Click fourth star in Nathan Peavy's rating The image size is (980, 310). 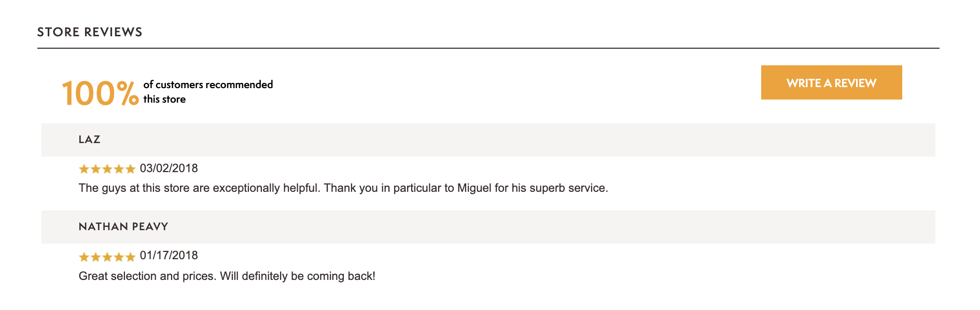(x=119, y=257)
